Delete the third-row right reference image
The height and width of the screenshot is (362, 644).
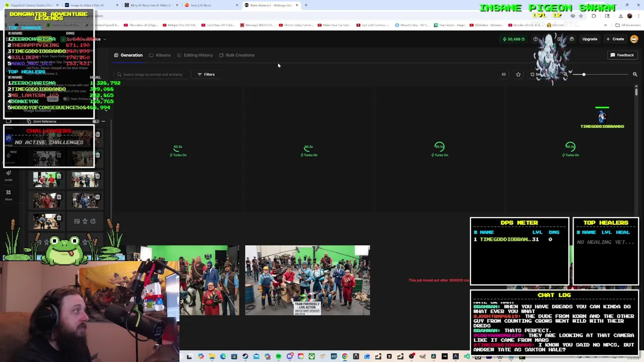97,176
